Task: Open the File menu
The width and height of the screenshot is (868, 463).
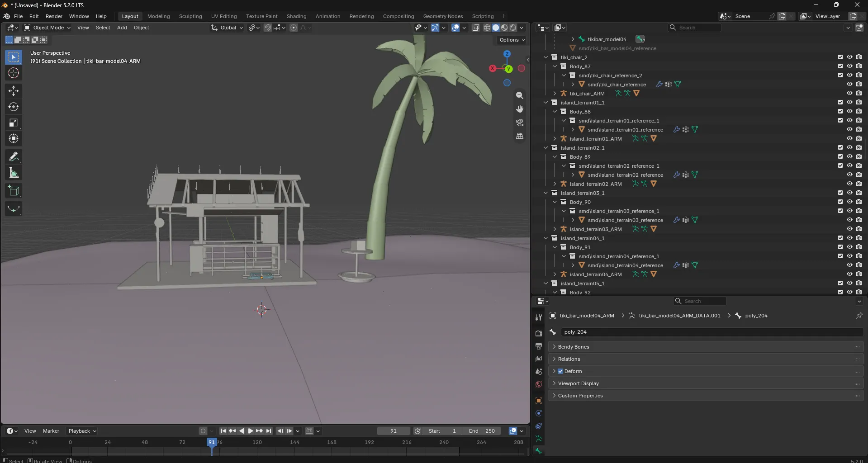Action: [x=18, y=16]
